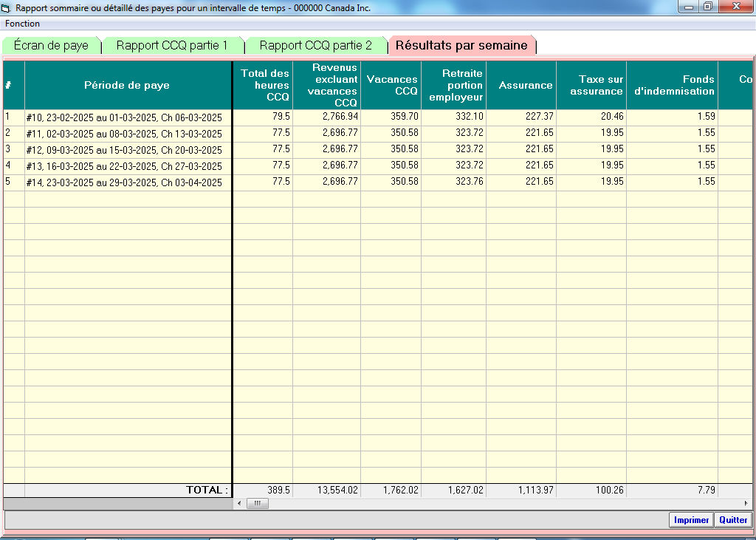This screenshot has height=540, width=756.
Task: Select the Résultats par semaine tab
Action: pyautogui.click(x=461, y=46)
